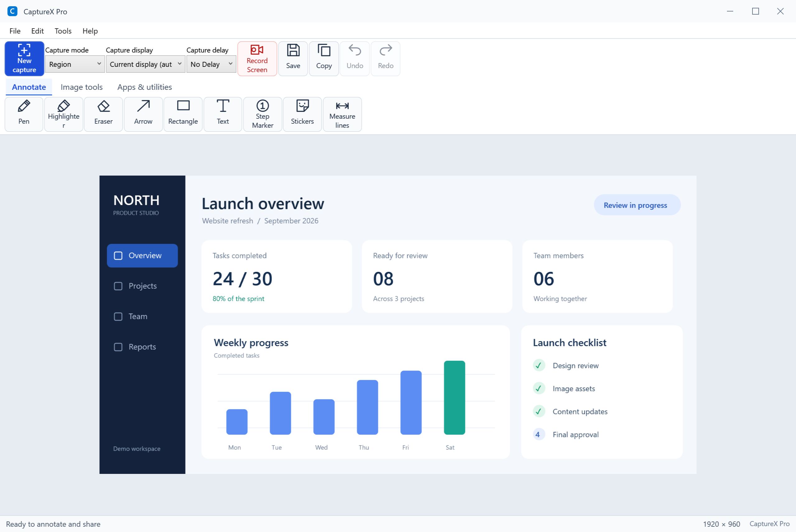Select the Rectangle shape tool
Screen dimensions: 796x532
183,114
